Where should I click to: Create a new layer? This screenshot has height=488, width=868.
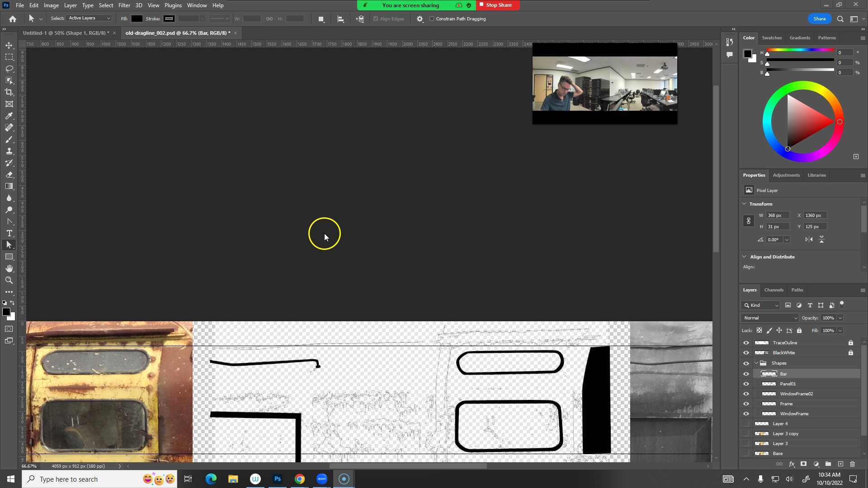(841, 464)
